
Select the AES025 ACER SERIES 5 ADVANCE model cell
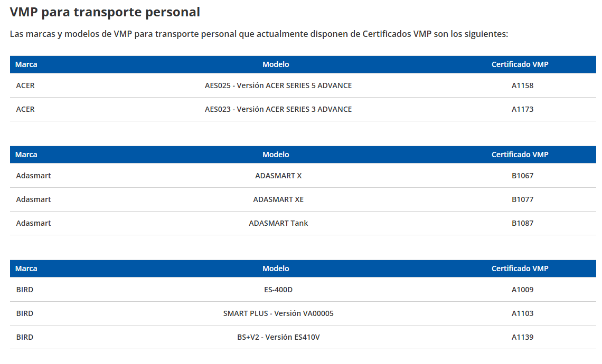pos(278,85)
